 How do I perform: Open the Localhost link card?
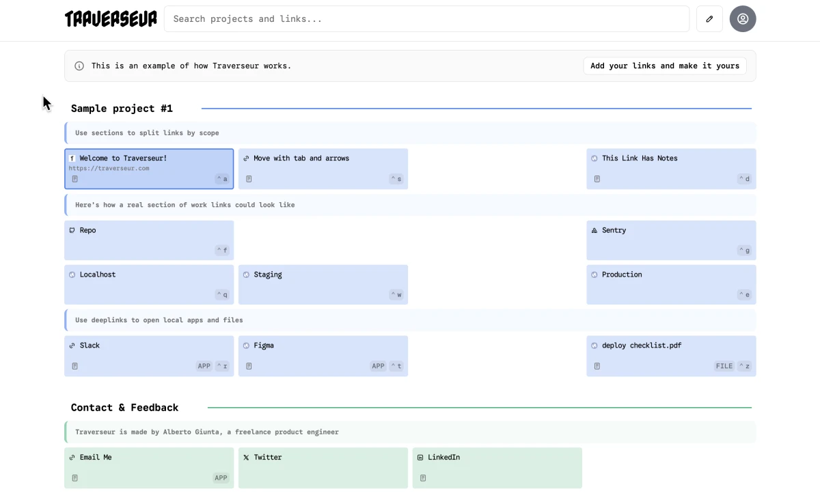coord(149,284)
